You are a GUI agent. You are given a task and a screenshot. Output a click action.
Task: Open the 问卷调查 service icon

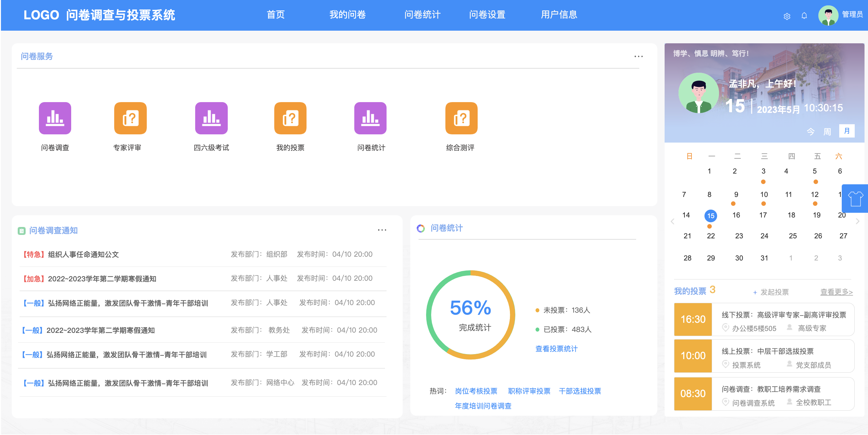[x=55, y=118]
